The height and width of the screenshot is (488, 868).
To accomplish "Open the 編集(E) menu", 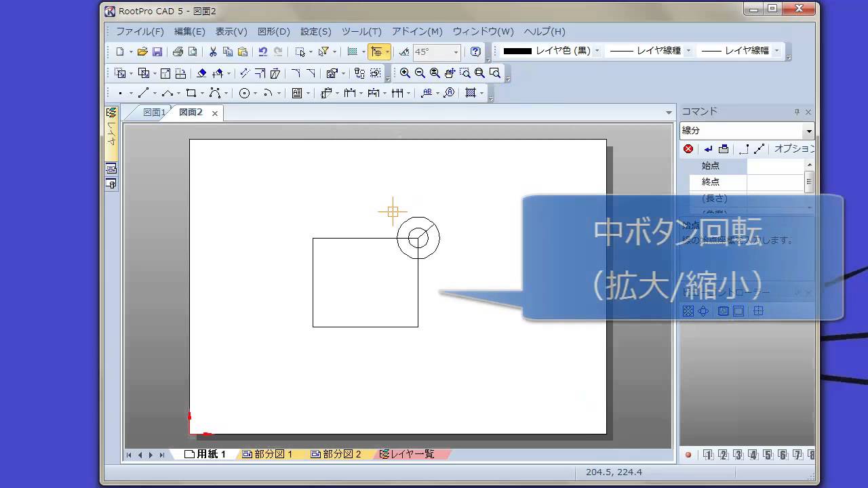I will [189, 32].
